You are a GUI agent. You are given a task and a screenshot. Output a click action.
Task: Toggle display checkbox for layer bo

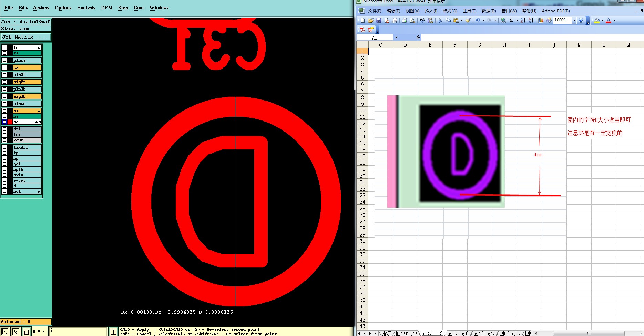click(x=4, y=122)
